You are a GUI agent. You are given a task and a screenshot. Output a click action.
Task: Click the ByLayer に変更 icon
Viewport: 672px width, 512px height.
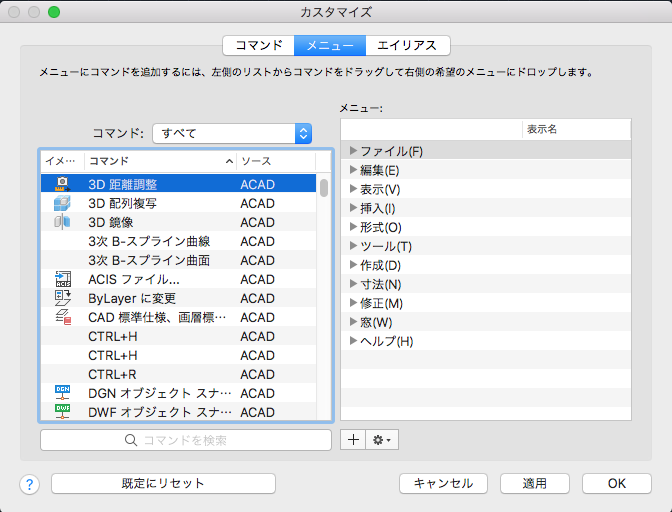62,298
